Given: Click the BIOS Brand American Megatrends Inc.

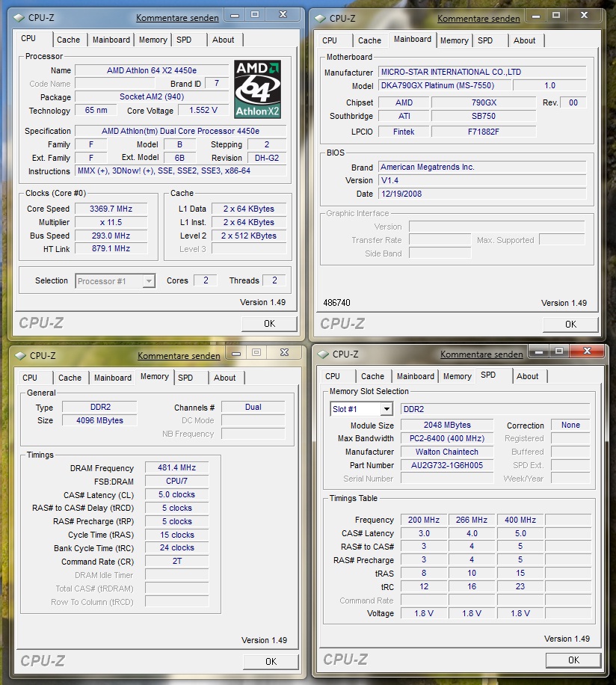Looking at the screenshot, I should coord(482,167).
